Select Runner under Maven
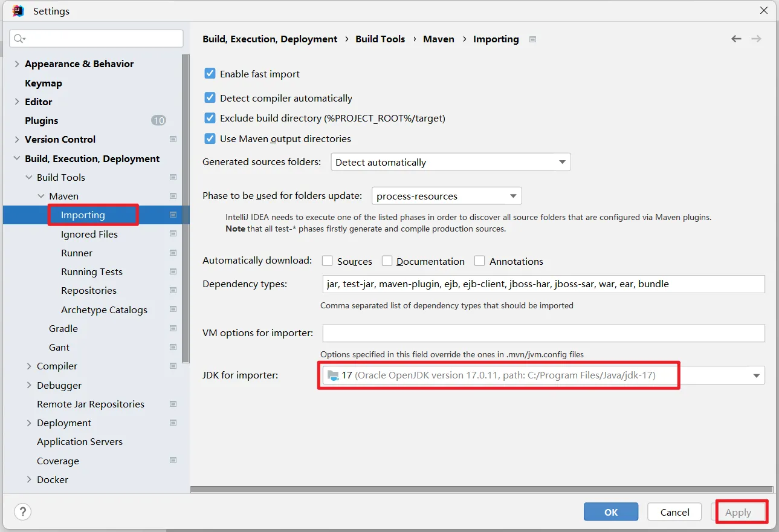779x532 pixels. [x=77, y=253]
